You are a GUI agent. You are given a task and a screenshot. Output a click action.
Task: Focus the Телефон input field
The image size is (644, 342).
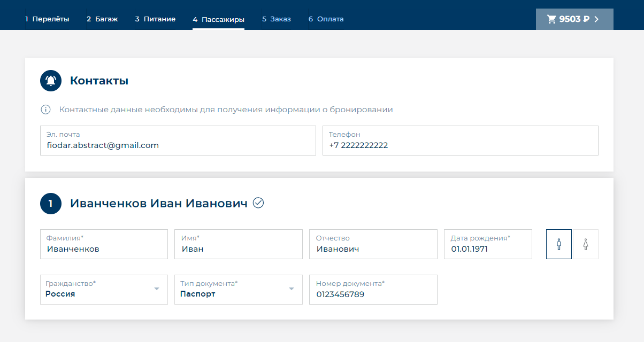[x=460, y=145]
